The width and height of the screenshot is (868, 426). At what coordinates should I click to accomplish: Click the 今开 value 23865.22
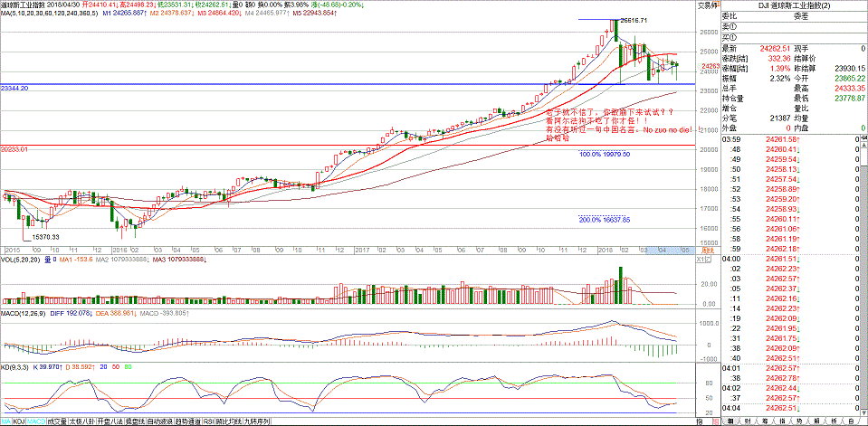pyautogui.click(x=849, y=79)
